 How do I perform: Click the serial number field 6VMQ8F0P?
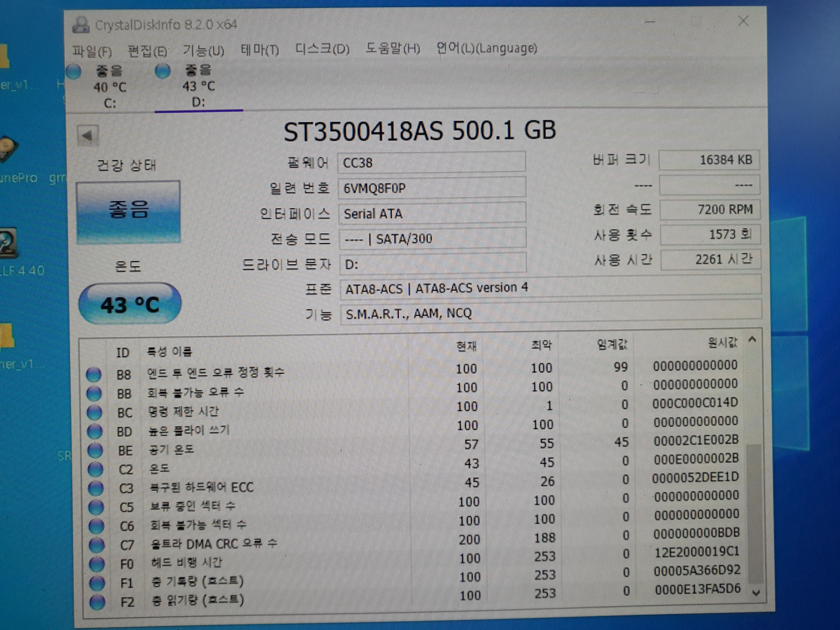coord(432,188)
